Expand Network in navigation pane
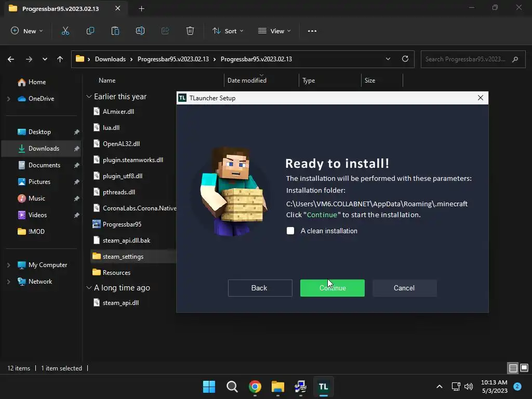 coord(8,282)
